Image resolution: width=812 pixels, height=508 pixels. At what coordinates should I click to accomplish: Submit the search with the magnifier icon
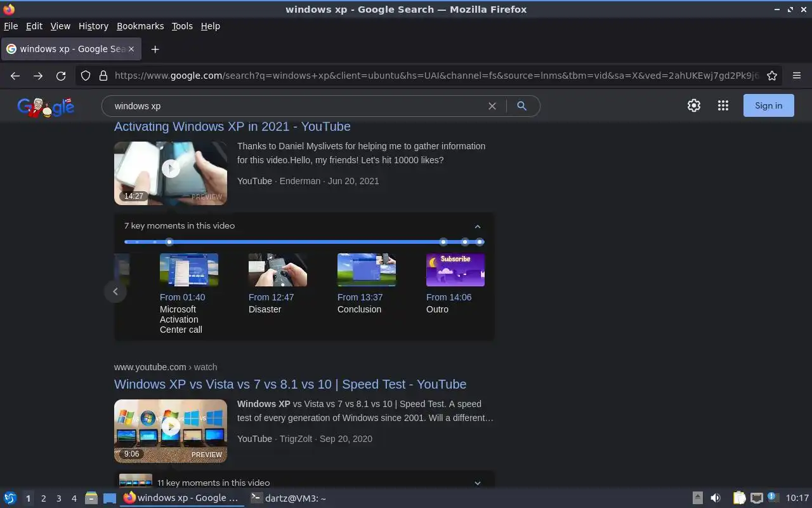tap(521, 106)
